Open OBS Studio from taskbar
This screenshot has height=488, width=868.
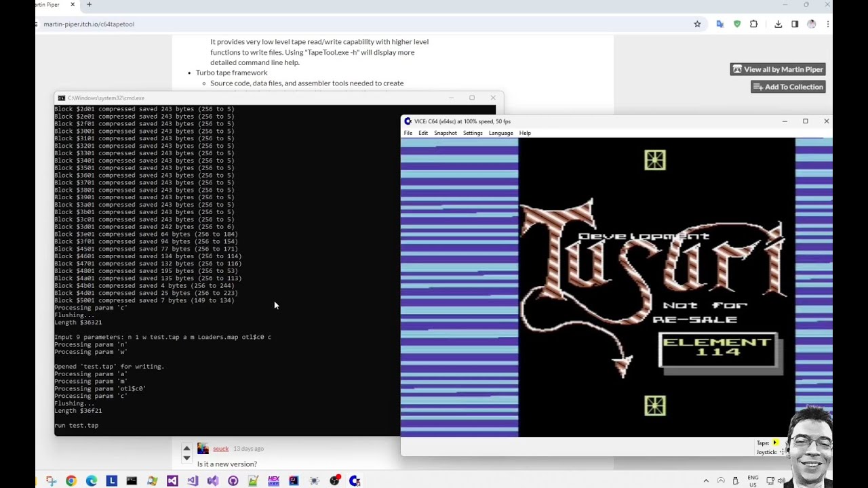334,481
